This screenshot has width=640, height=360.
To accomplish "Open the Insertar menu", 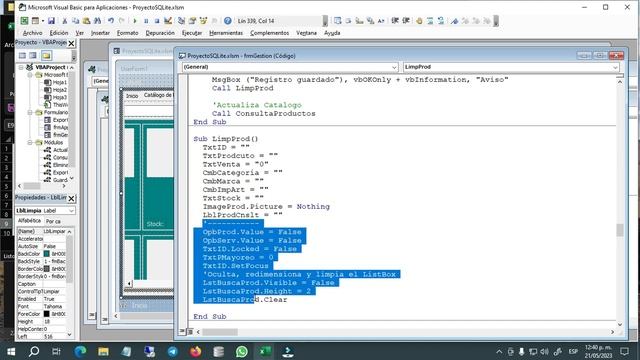I will pyautogui.click(x=100, y=33).
